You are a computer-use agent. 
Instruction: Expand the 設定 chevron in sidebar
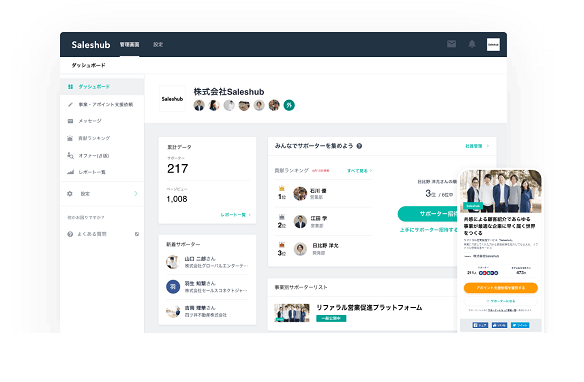[136, 194]
